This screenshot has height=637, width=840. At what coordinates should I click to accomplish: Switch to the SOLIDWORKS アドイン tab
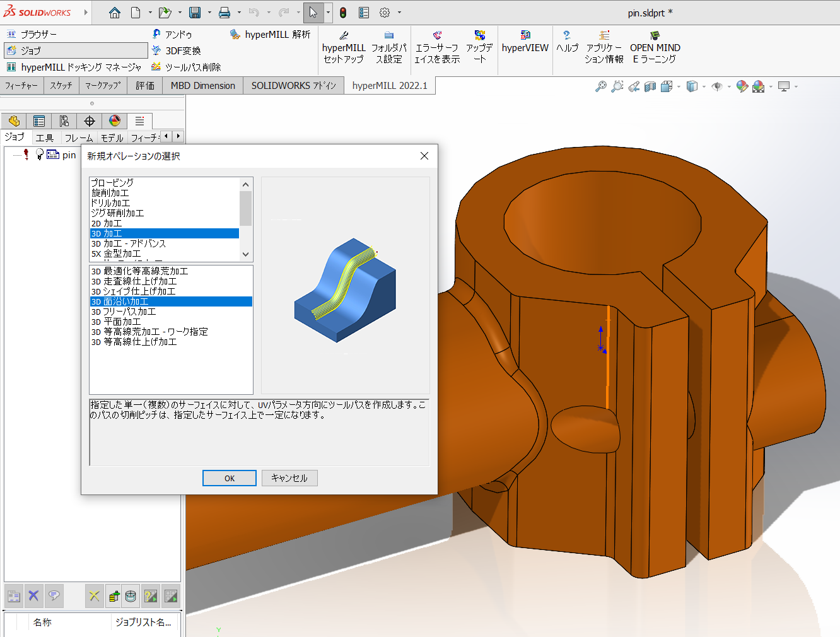click(294, 86)
